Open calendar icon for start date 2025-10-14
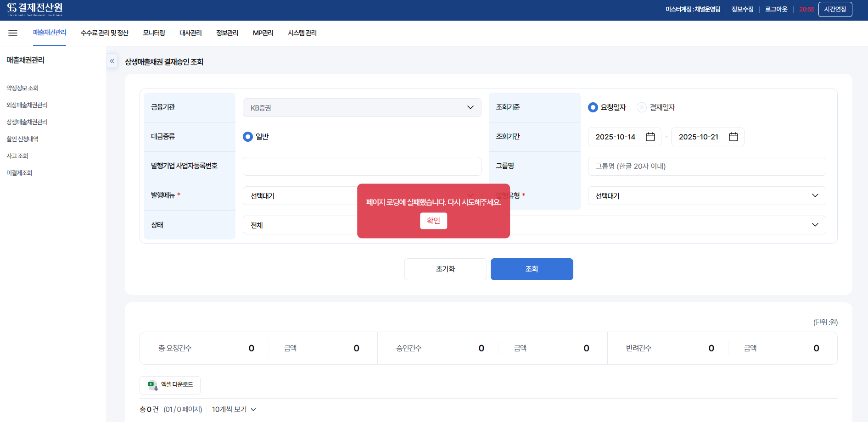This screenshot has height=422, width=868. (650, 137)
